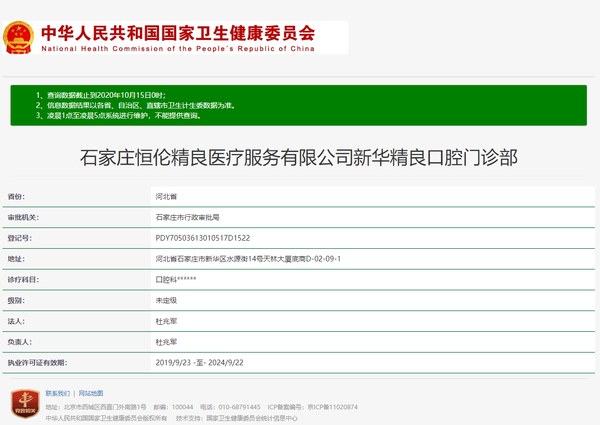This screenshot has height=425, width=600.
Task: Click the ICP备案编号 京ICP备11020874 text
Action: pos(313,407)
